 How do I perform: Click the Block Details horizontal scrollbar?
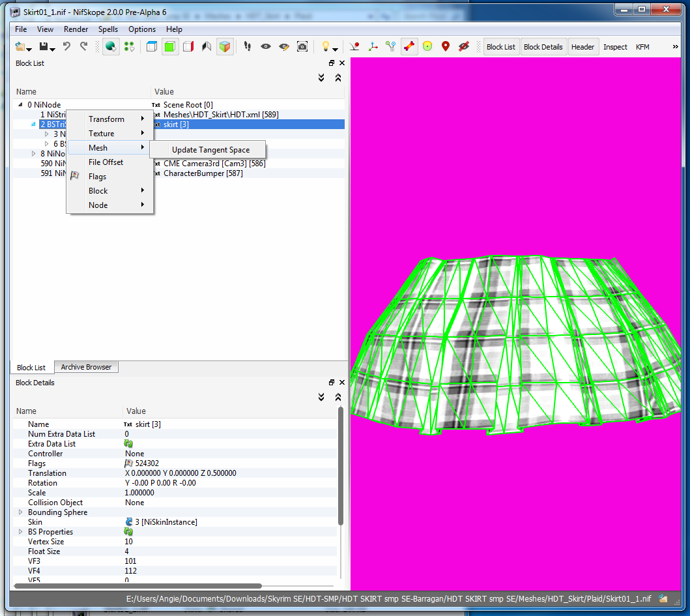[138, 585]
